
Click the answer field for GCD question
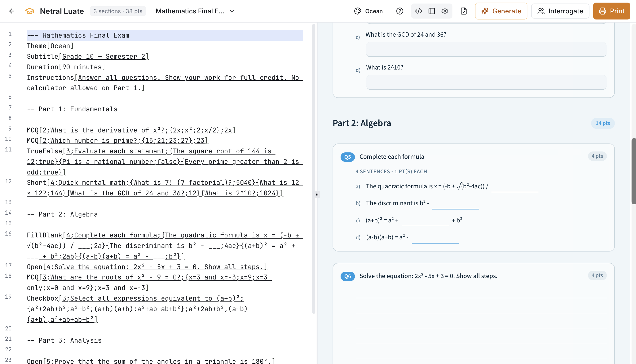point(486,49)
